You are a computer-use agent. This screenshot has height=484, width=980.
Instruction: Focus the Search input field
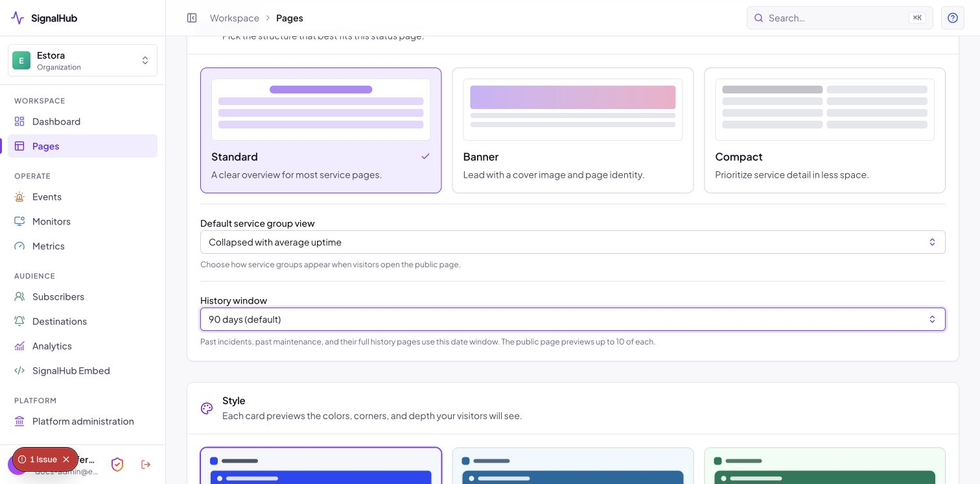(x=839, y=18)
